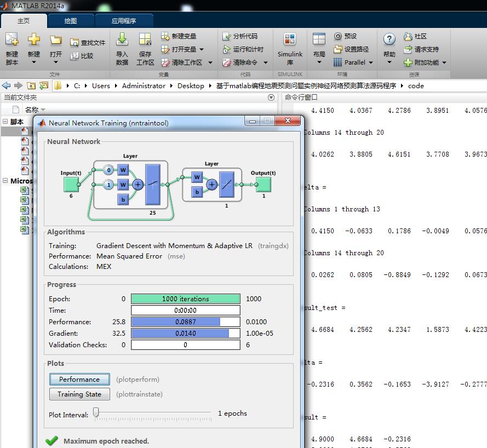Click the Help (帮助) question mark icon
The height and width of the screenshot is (448, 487).
click(389, 39)
